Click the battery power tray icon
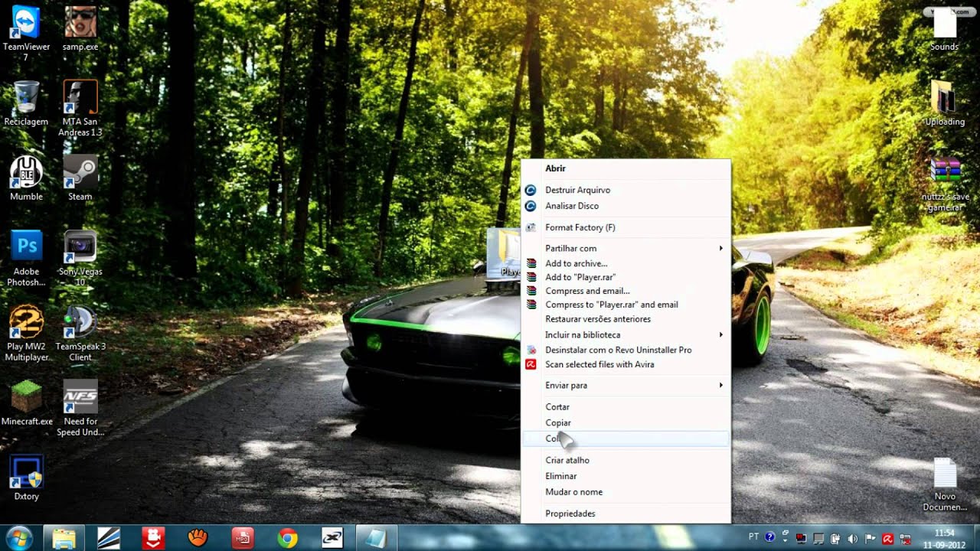The image size is (980, 551). coord(835,538)
